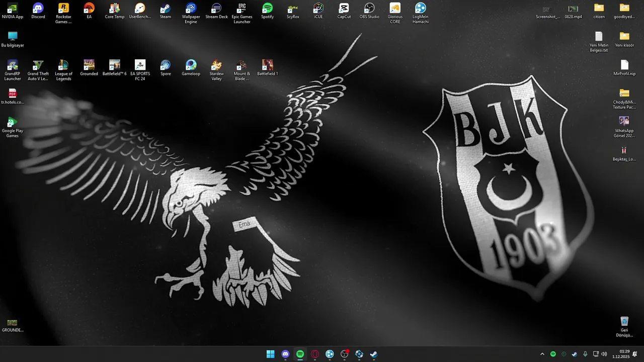The width and height of the screenshot is (644, 362).
Task: Select the Geri Dönüşüm recycle bin
Action: tap(624, 327)
